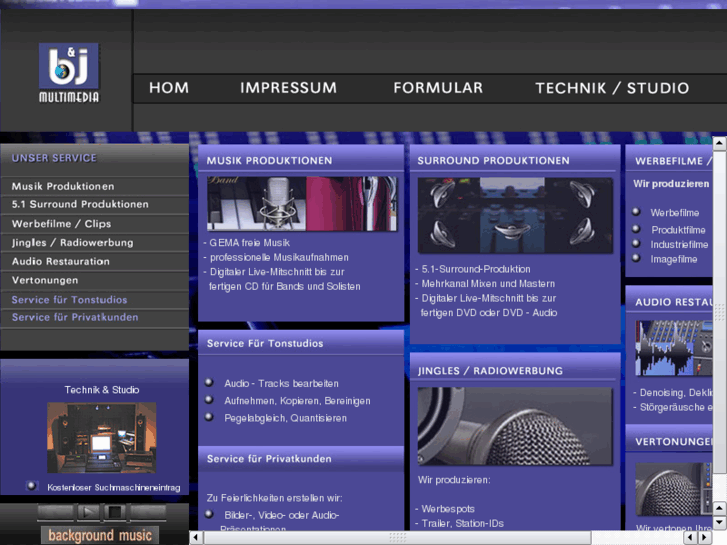
Task: Click the bullet beside Pegelabgleich, Quantisieren
Action: [x=209, y=417]
